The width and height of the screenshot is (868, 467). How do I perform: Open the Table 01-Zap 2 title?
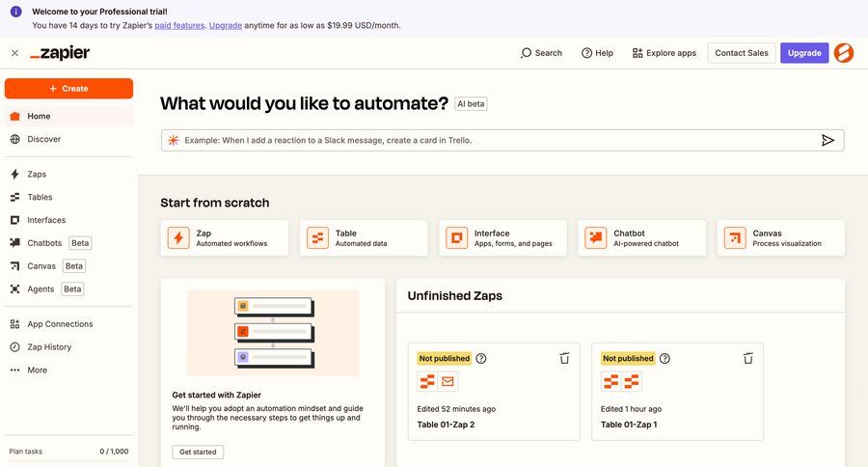446,425
